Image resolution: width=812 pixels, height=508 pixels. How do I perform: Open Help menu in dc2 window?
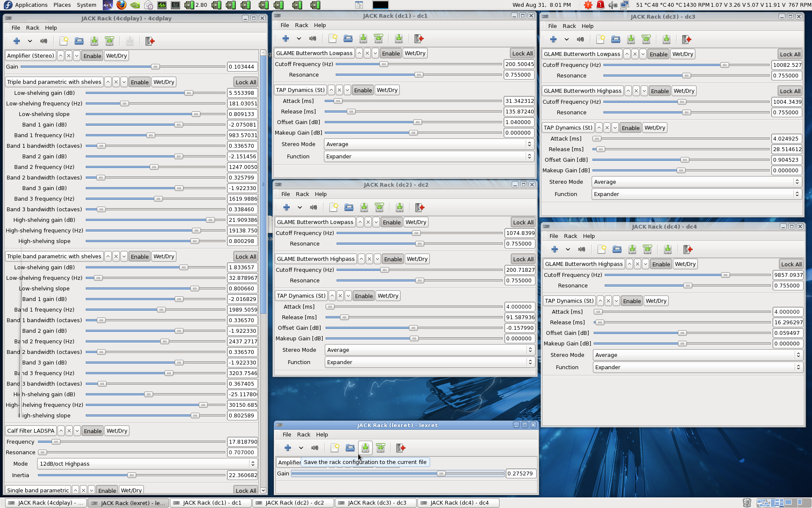click(x=321, y=194)
